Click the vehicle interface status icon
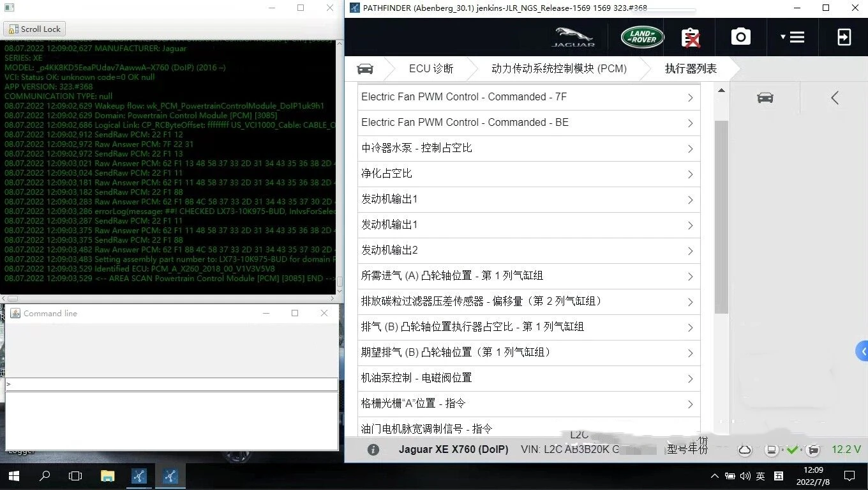Image resolution: width=868 pixels, height=490 pixels. pos(812,450)
